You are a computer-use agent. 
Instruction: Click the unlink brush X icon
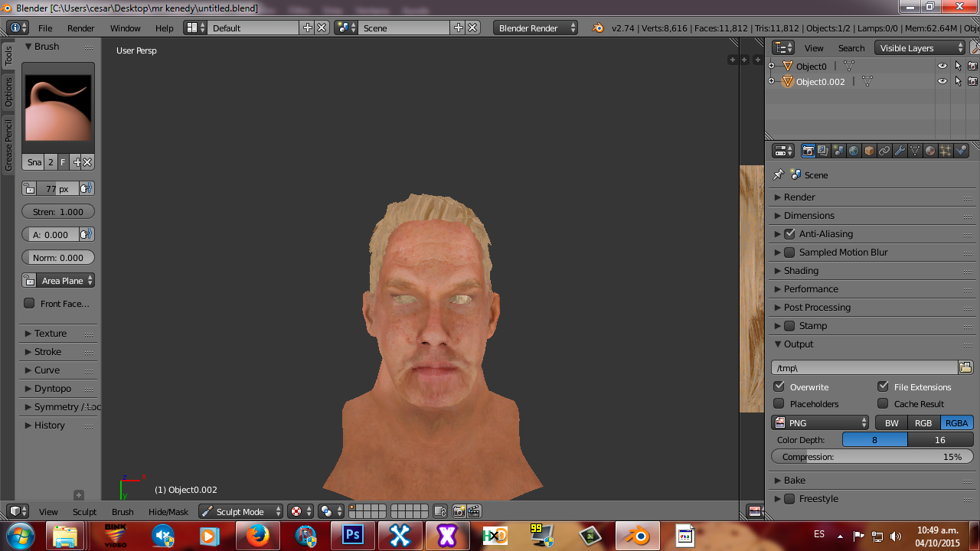pos(87,162)
